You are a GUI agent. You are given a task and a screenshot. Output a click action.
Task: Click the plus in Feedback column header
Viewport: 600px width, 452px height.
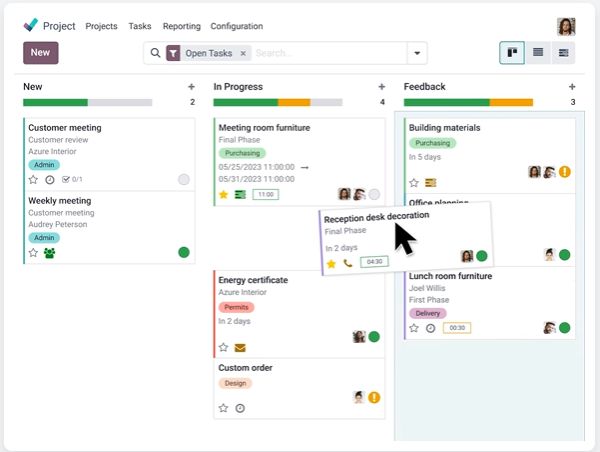pyautogui.click(x=572, y=87)
